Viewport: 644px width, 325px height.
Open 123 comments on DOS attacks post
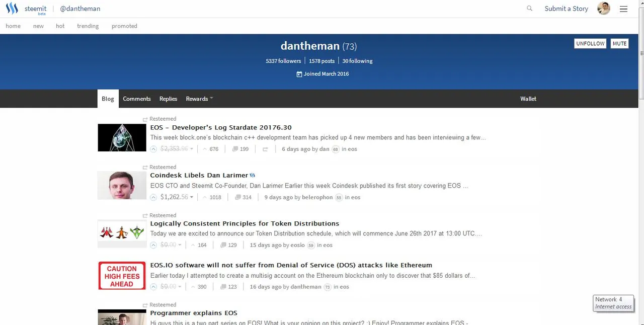[228, 287]
